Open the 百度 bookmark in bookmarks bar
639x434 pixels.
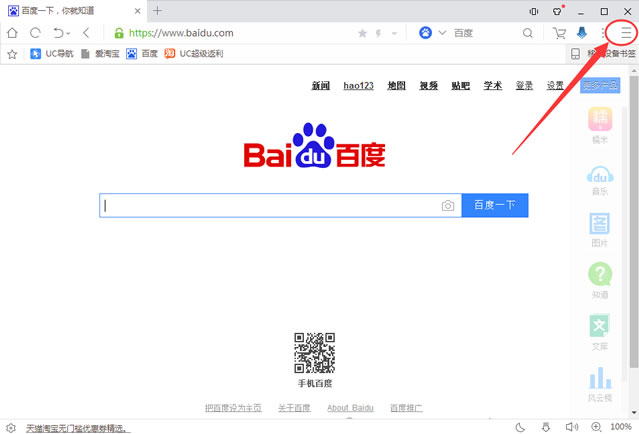click(x=142, y=53)
